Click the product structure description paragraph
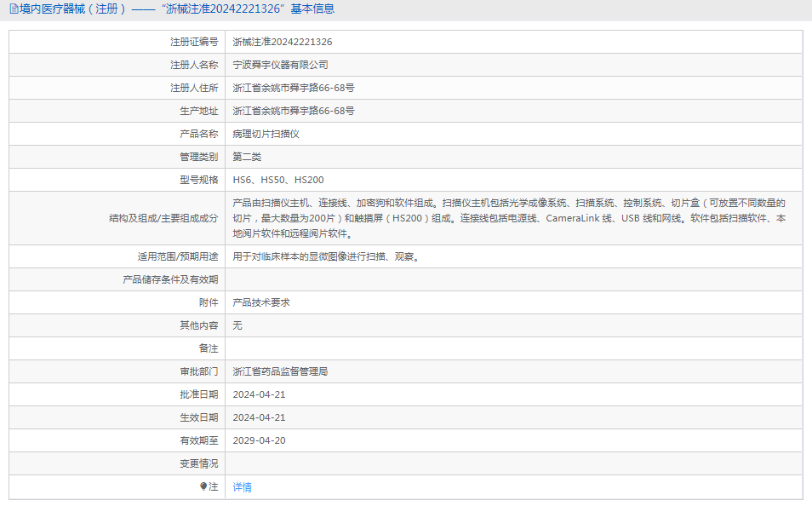 pyautogui.click(x=509, y=218)
